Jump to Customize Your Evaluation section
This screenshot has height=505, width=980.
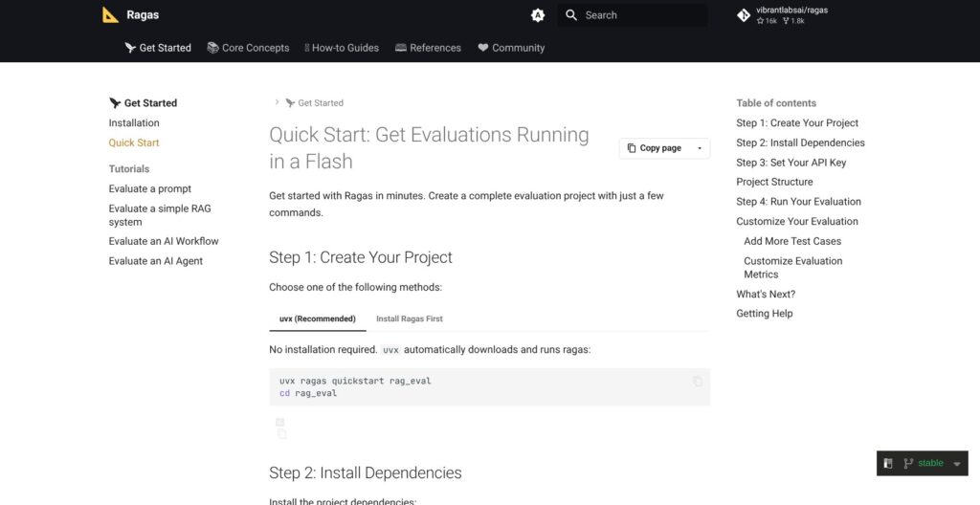click(797, 221)
